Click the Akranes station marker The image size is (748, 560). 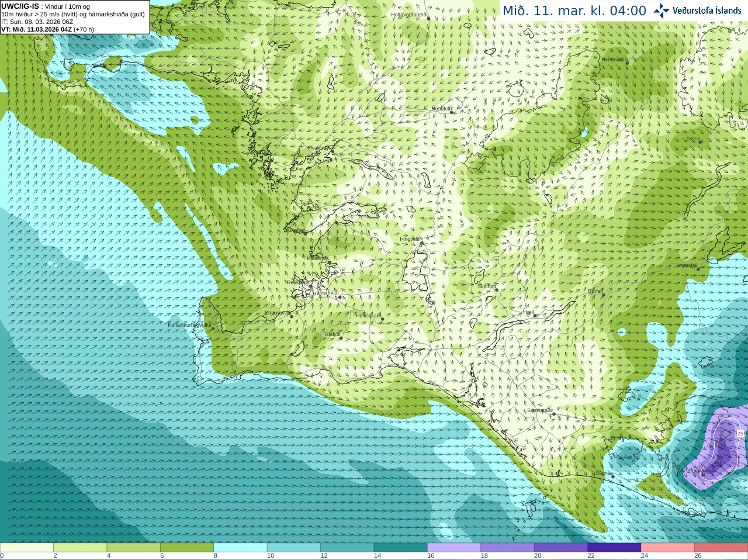305,233
